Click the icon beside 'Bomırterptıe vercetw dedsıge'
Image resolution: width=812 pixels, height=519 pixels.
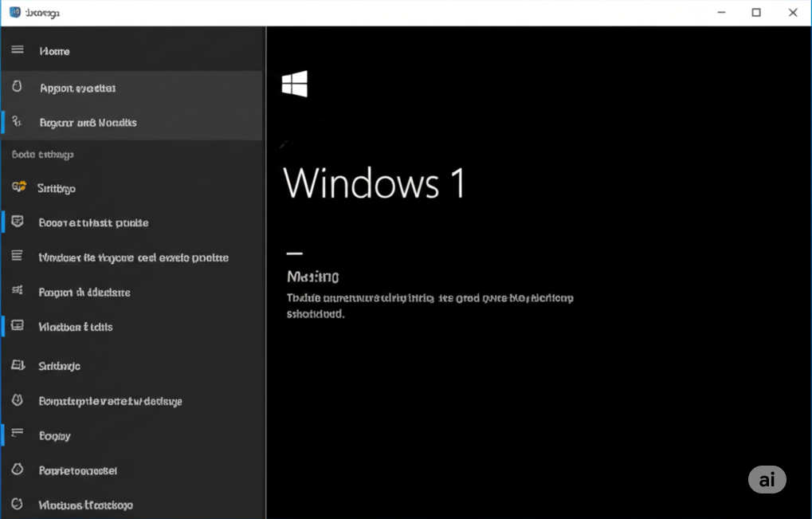17,400
